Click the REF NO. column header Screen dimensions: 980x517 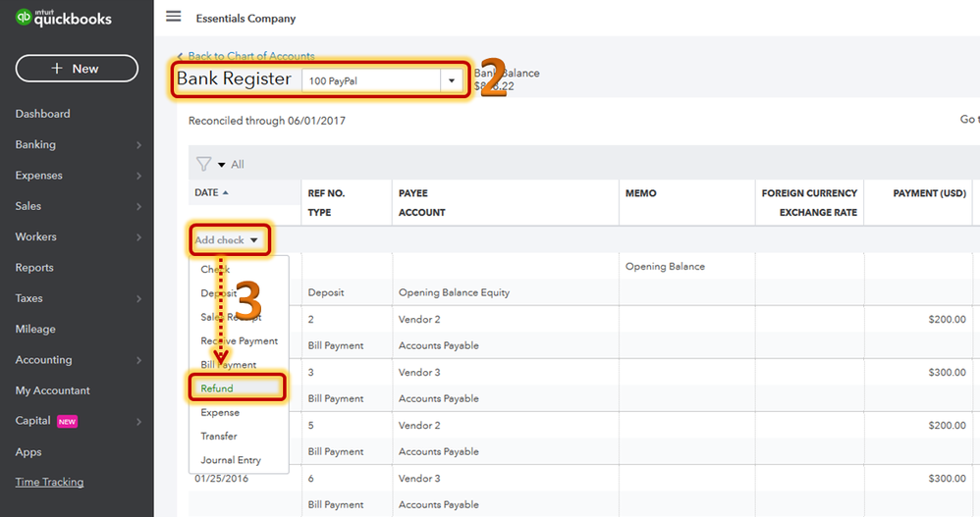click(326, 193)
